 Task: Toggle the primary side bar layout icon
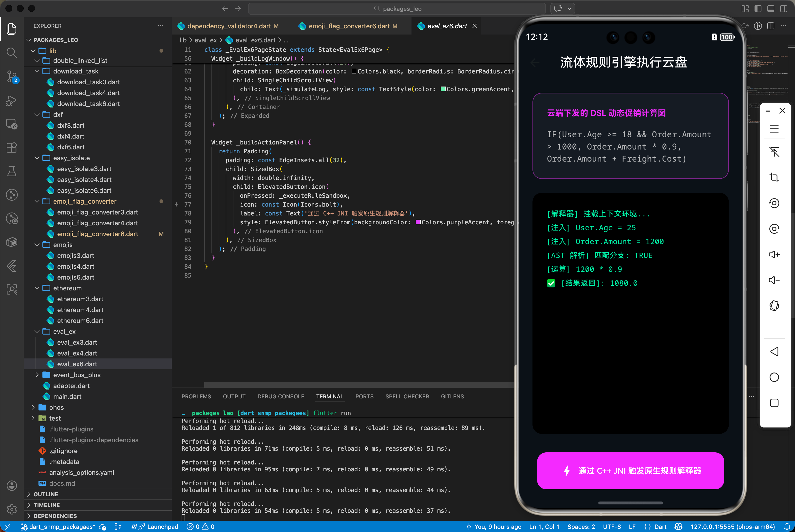point(758,8)
